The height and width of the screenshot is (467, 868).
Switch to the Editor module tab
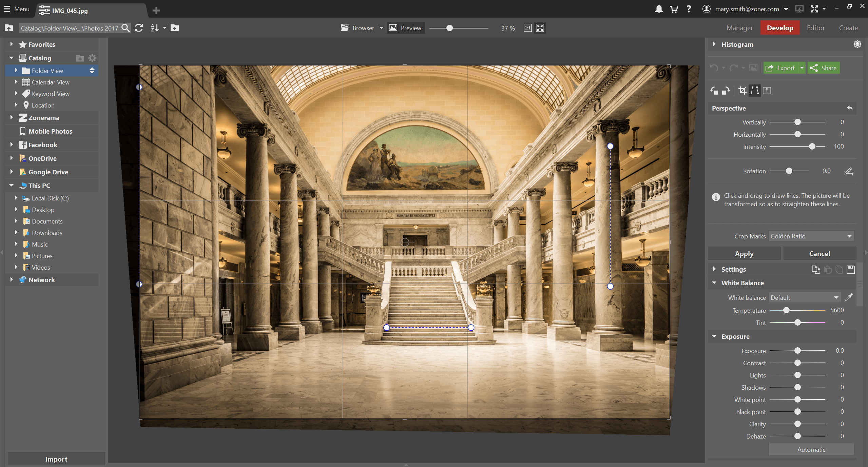pos(815,28)
